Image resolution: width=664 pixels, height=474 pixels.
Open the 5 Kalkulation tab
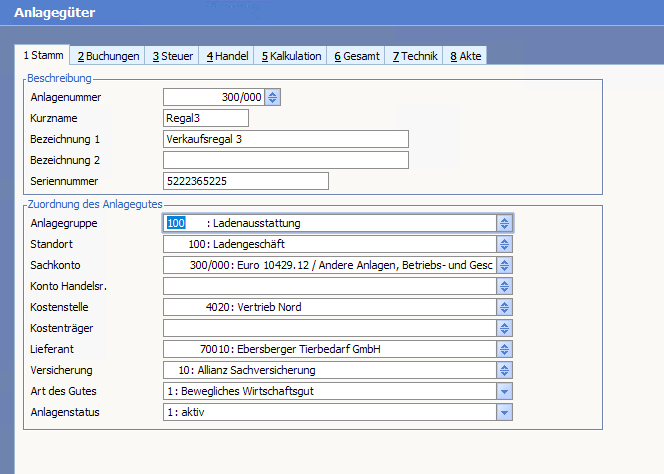point(291,56)
